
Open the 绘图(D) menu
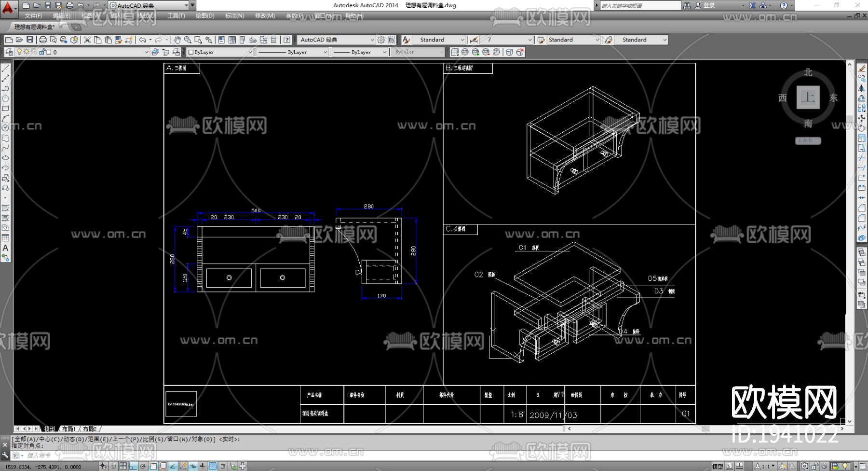point(205,16)
